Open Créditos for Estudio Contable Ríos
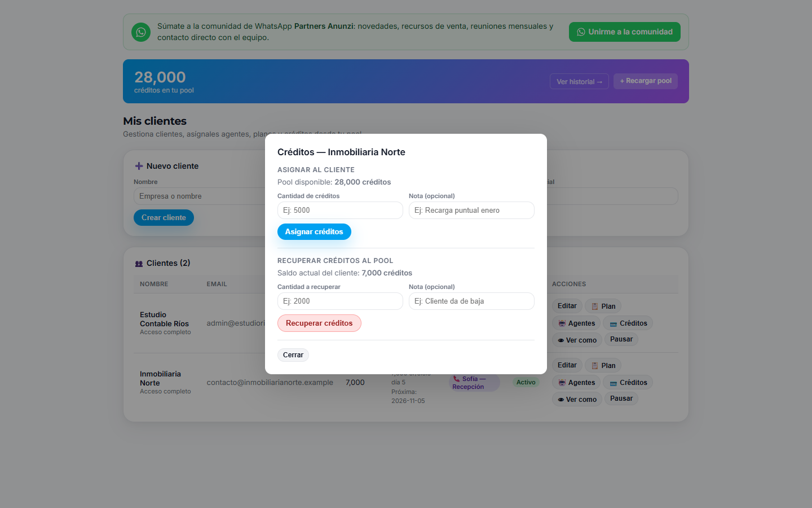The height and width of the screenshot is (508, 812). pyautogui.click(x=628, y=323)
